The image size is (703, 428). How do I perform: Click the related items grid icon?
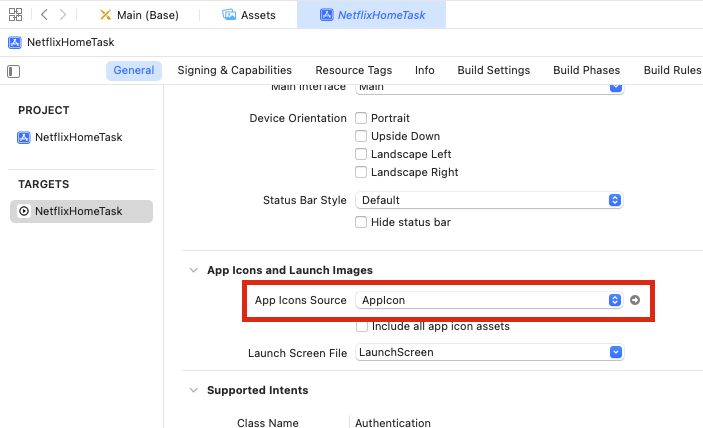(x=14, y=15)
